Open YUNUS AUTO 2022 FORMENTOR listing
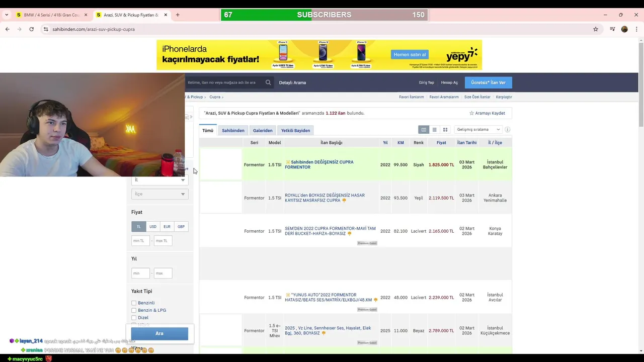The height and width of the screenshot is (362, 644). [328, 298]
